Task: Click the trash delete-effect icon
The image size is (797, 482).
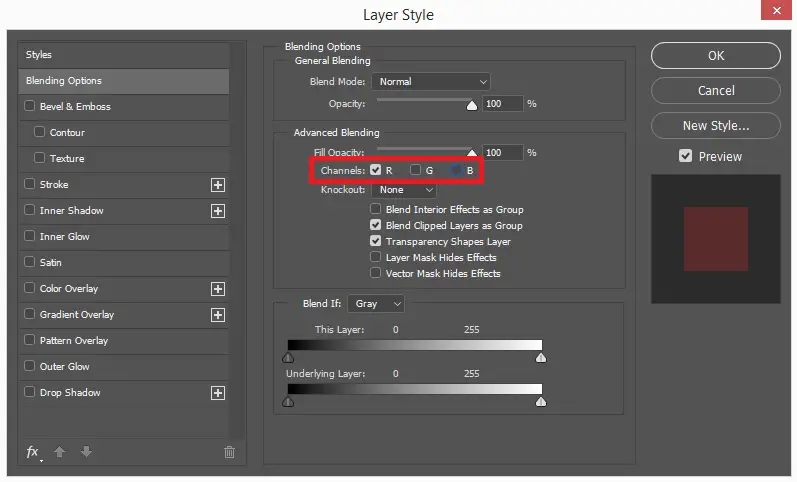Action: tap(229, 452)
